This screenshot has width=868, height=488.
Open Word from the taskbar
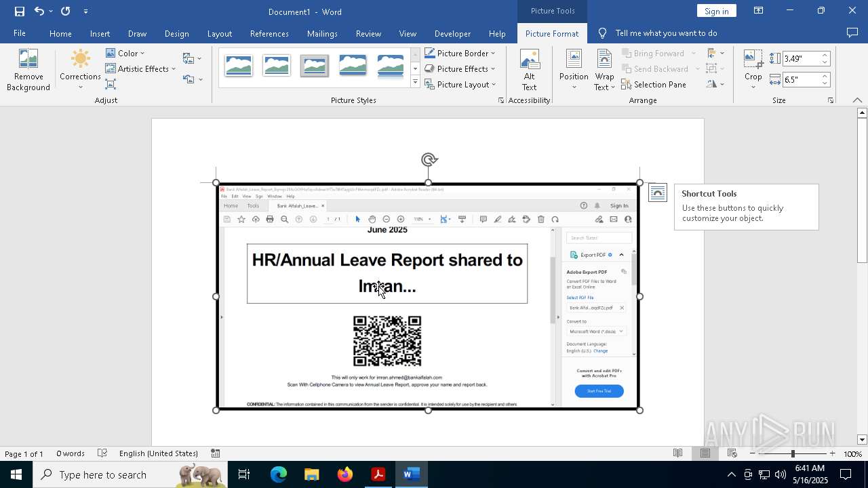point(411,474)
